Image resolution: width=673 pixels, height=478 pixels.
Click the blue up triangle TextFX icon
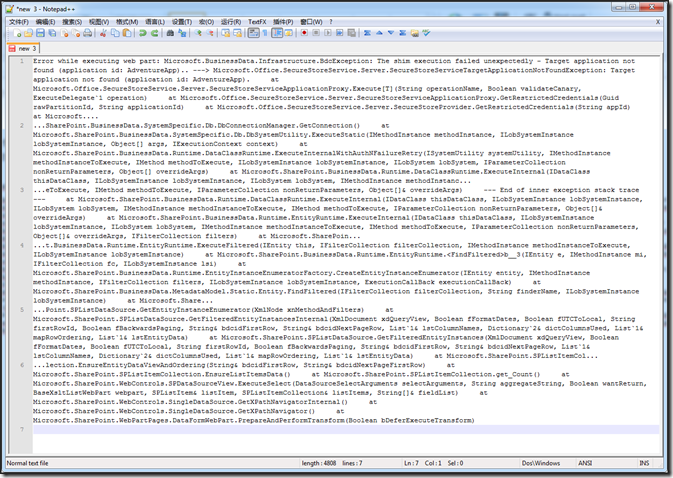click(x=379, y=33)
